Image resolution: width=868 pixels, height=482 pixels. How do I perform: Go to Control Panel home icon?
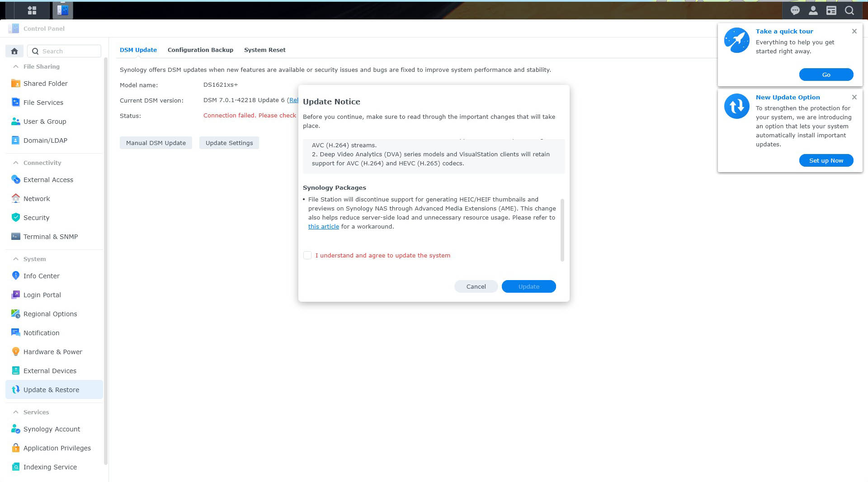(14, 51)
